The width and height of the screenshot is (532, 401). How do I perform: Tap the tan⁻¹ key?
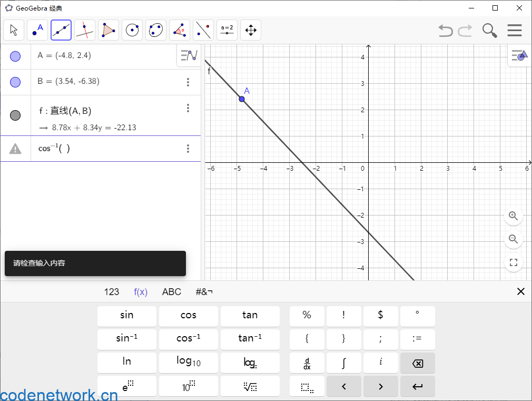[x=250, y=339]
